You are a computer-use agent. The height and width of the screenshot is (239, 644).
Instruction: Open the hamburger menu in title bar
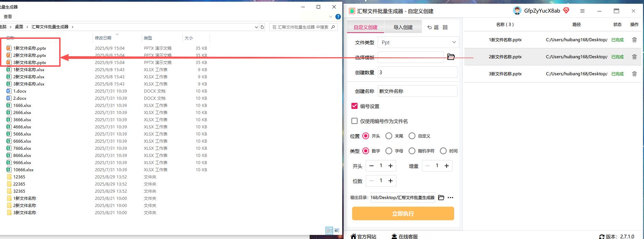(x=582, y=11)
